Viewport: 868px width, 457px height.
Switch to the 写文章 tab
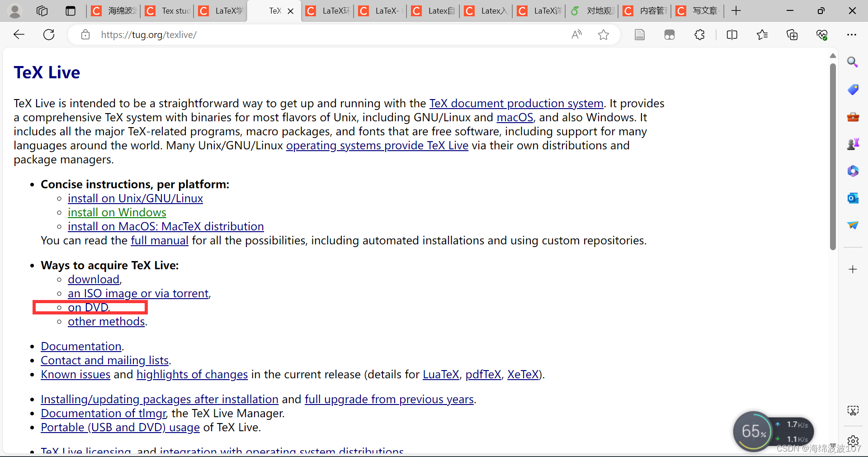pos(698,11)
